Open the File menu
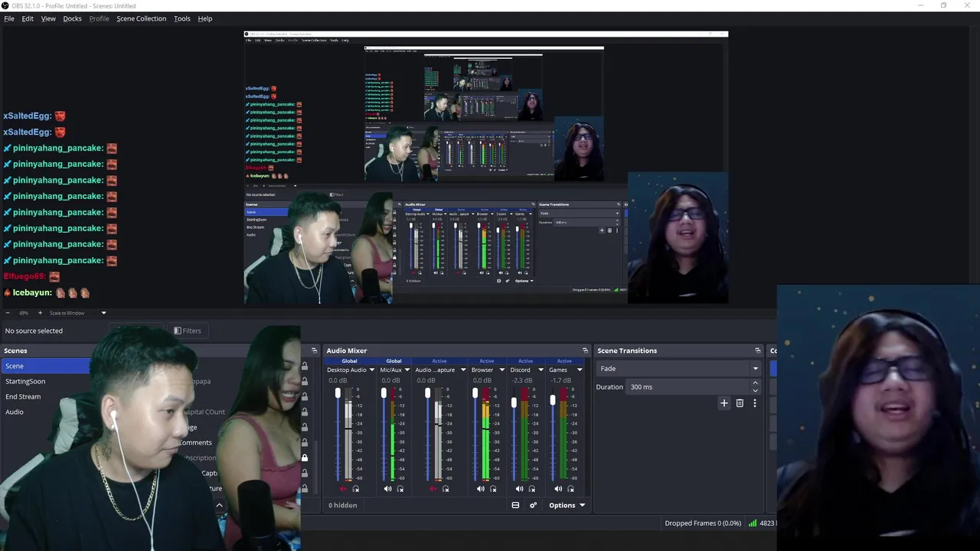The image size is (980, 551). click(9, 18)
